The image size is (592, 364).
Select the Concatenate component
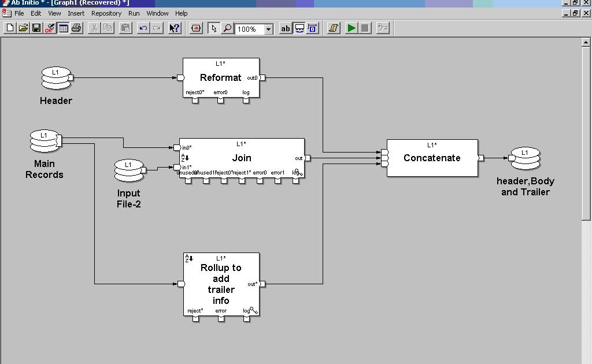coord(432,157)
